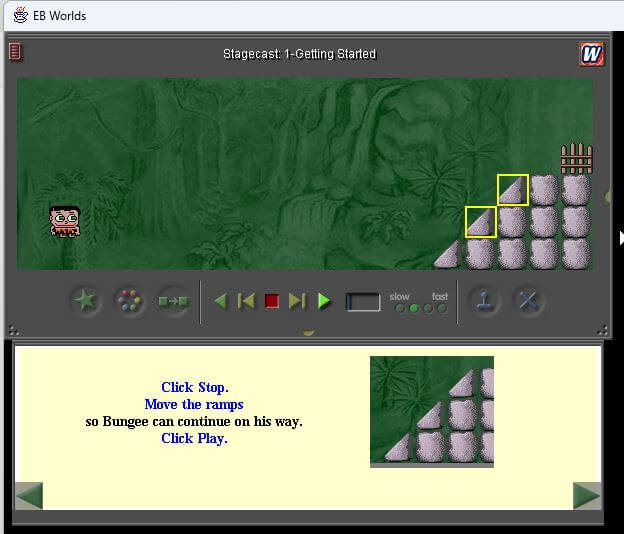Image resolution: width=624 pixels, height=534 pixels.
Task: Click 'so Bungee can continue on his way.' text
Action: pyautogui.click(x=194, y=421)
